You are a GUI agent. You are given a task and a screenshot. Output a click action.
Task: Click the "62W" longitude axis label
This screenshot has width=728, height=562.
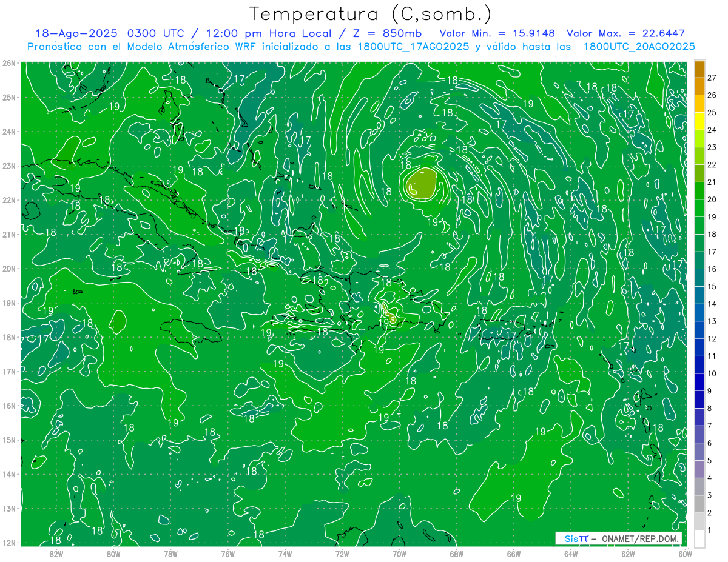coord(628,554)
